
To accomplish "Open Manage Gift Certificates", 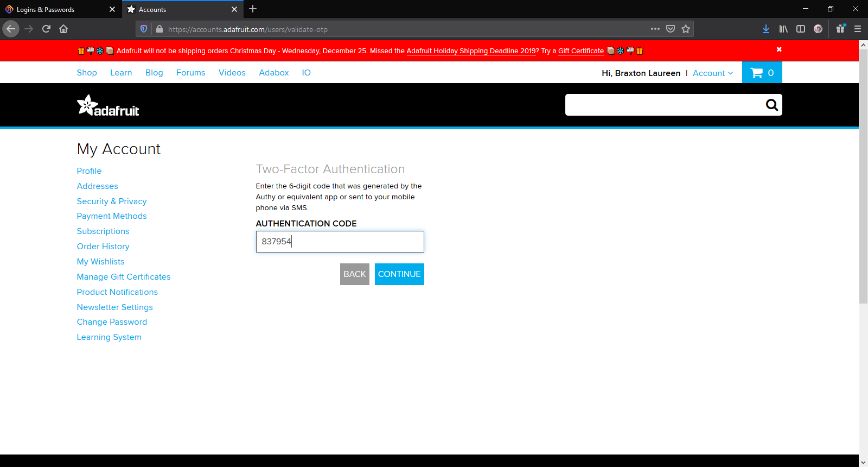I will coord(124,277).
